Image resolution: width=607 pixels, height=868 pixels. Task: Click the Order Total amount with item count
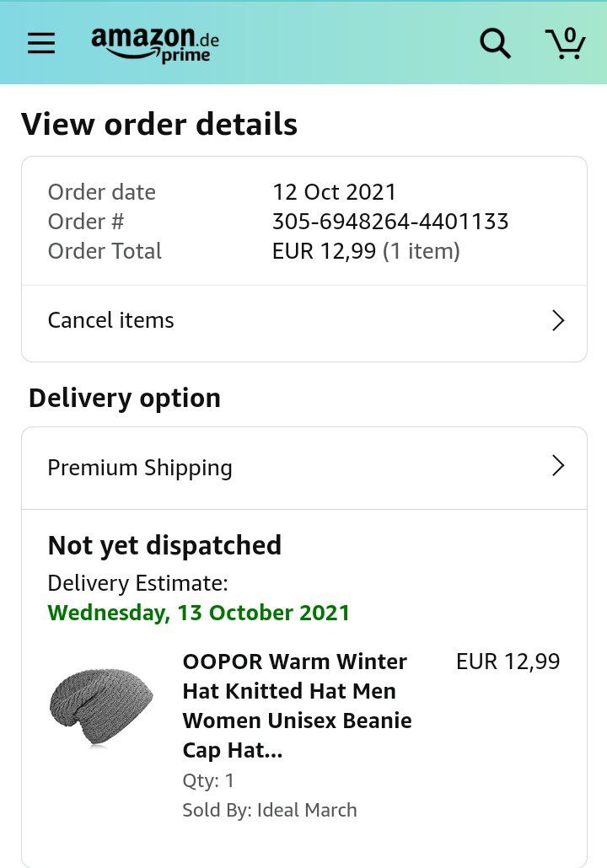pos(366,251)
